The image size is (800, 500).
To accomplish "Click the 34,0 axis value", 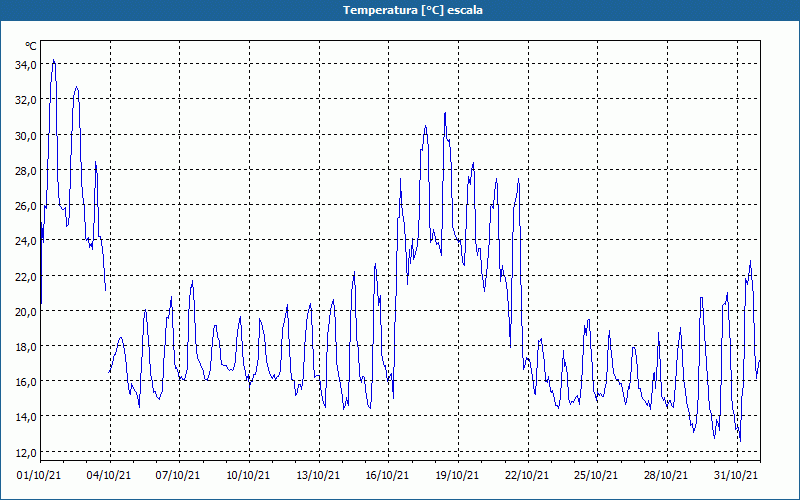I will tap(26, 65).
